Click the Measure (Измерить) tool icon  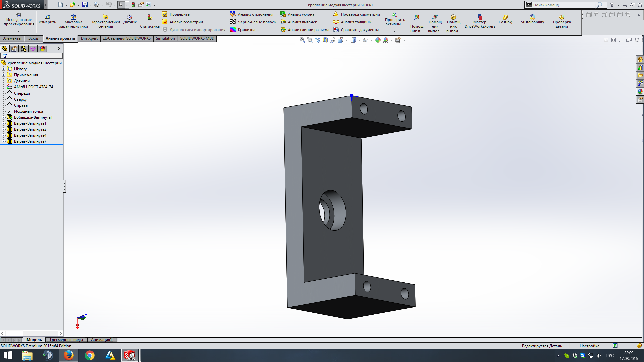tap(47, 17)
